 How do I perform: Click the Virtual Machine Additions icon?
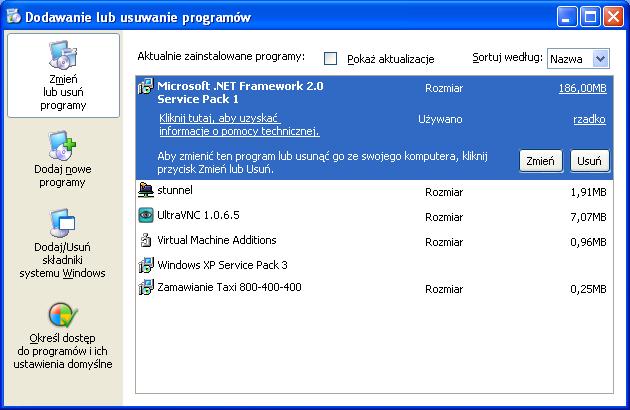tap(145, 240)
